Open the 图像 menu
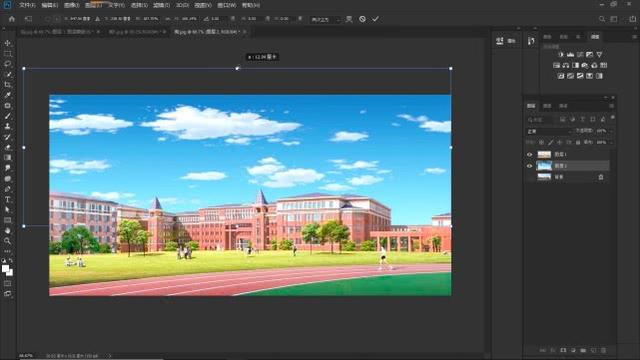 pyautogui.click(x=71, y=5)
